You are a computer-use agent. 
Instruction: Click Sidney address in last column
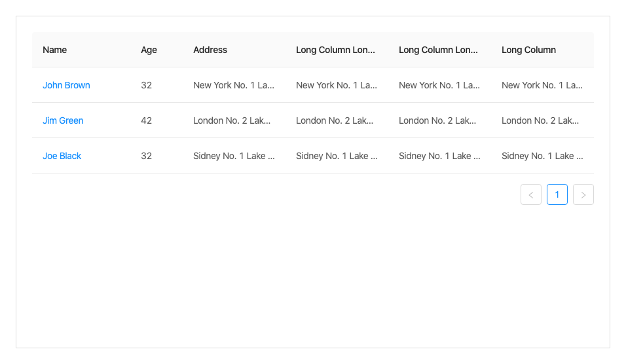[542, 156]
